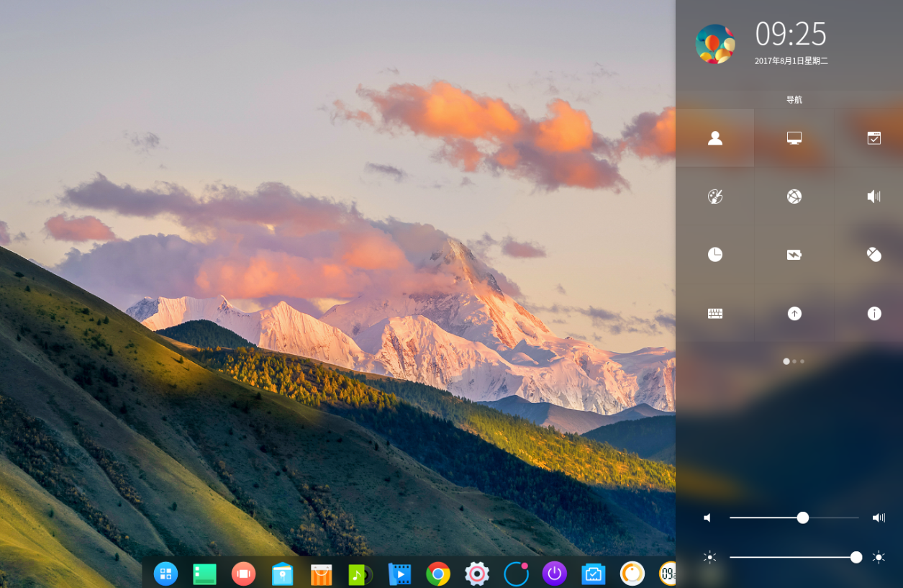Open the Launcher from the dock
Image resolution: width=903 pixels, height=588 pixels.
[x=165, y=574]
